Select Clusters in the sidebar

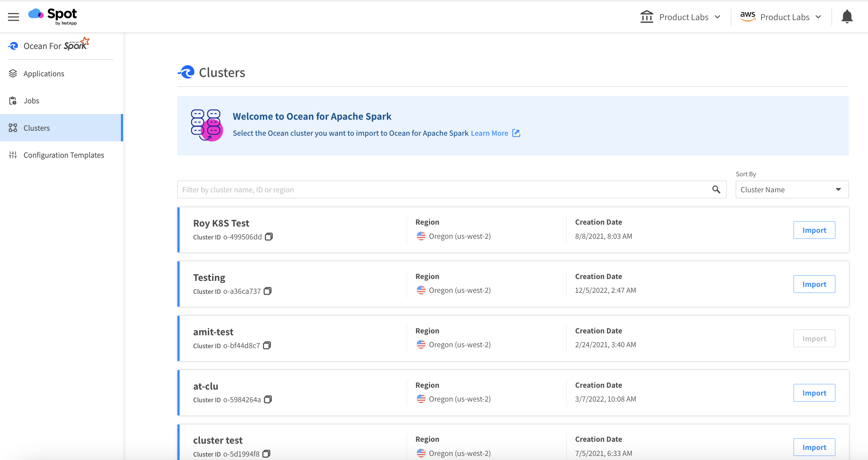(x=61, y=128)
